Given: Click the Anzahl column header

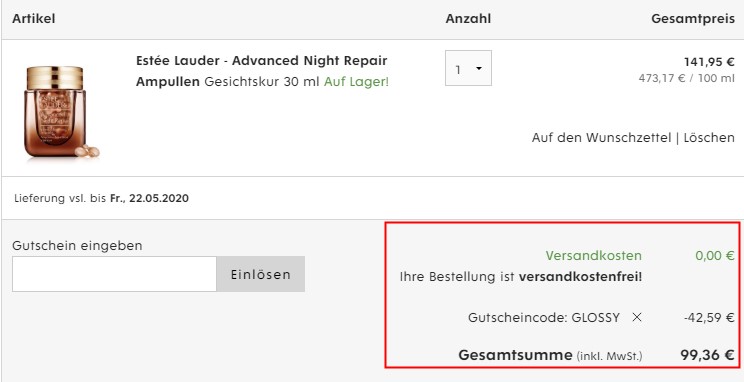Looking at the screenshot, I should click(x=468, y=19).
